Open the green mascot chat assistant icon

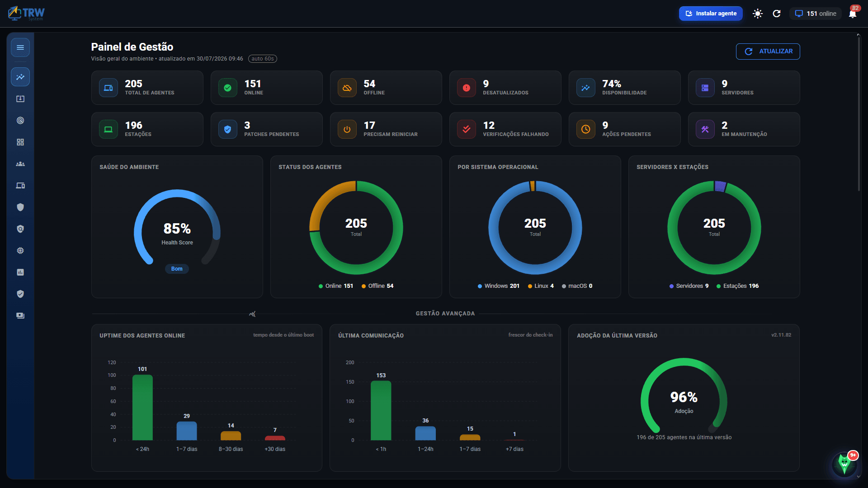point(844,464)
